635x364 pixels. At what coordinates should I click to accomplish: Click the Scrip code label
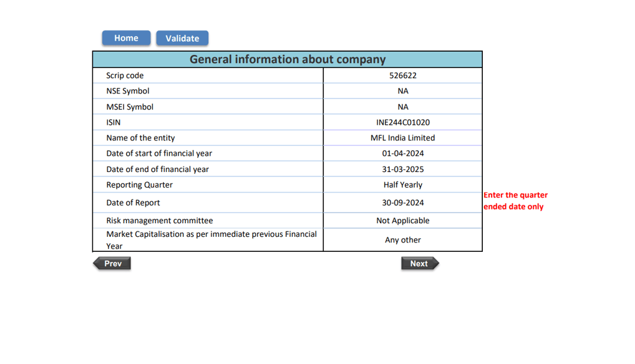pos(125,75)
